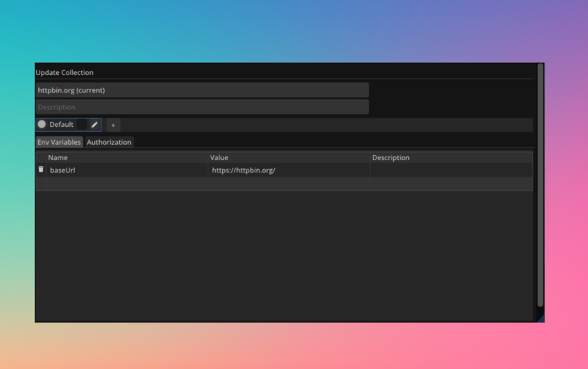Add a new environment using the plus icon
588x369 pixels.
[113, 125]
